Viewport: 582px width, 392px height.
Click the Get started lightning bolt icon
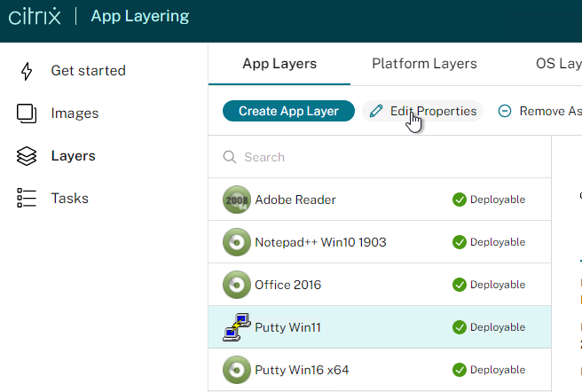coord(27,71)
